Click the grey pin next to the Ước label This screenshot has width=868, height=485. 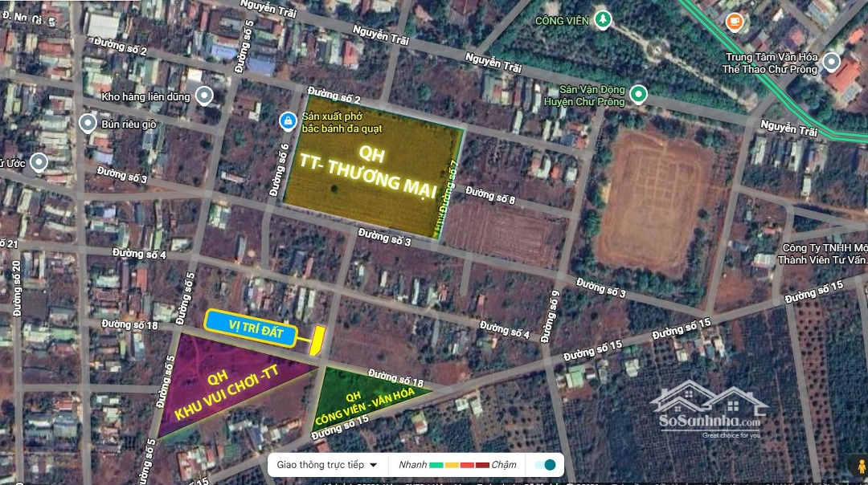click(x=38, y=163)
